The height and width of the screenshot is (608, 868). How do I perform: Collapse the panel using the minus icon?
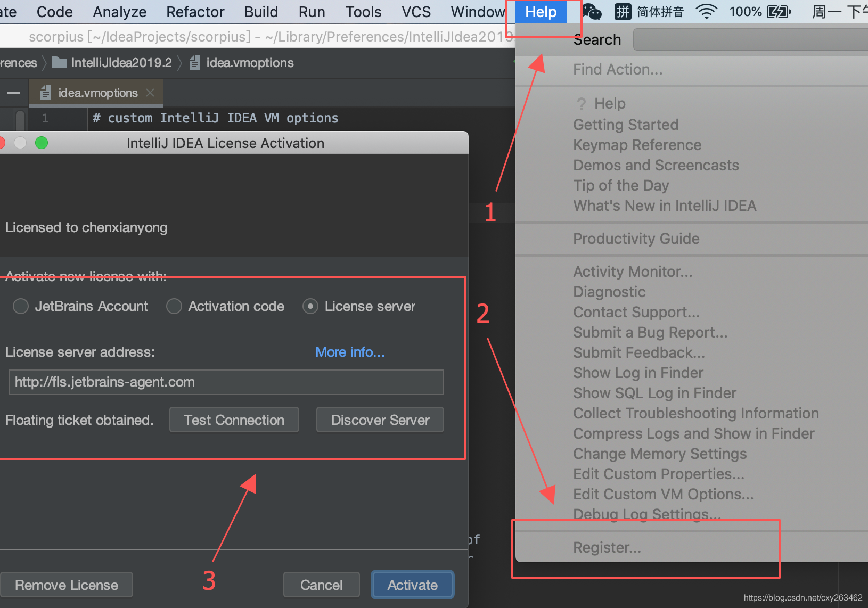(x=14, y=93)
